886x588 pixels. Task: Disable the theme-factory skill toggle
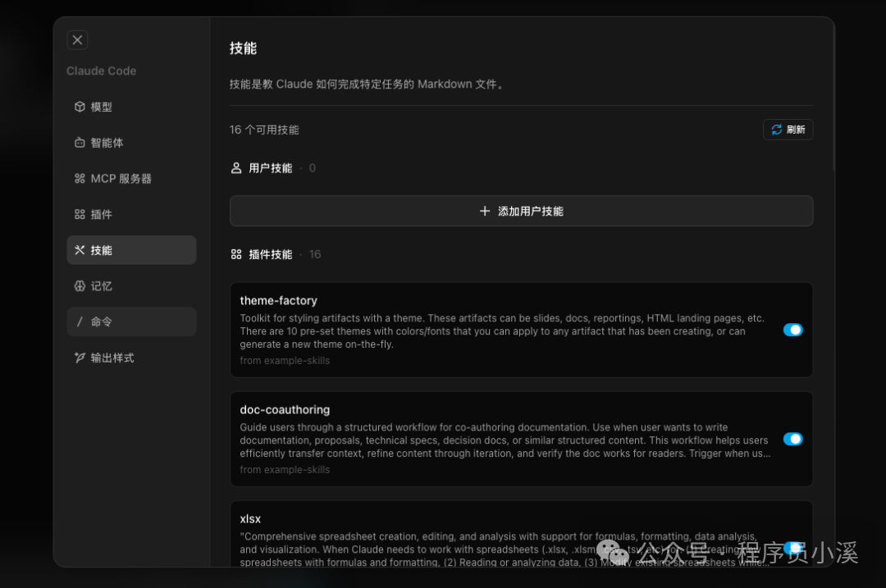792,329
